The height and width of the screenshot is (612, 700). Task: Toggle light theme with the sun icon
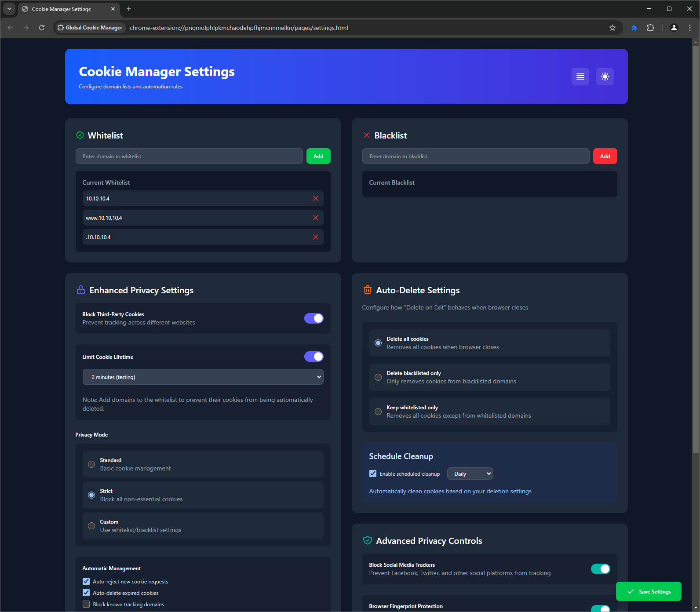[x=605, y=76]
